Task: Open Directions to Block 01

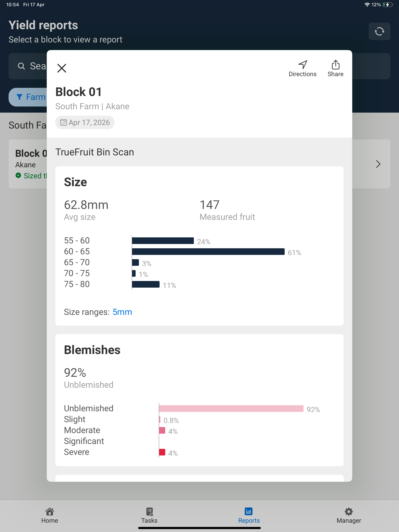Action: (303, 69)
